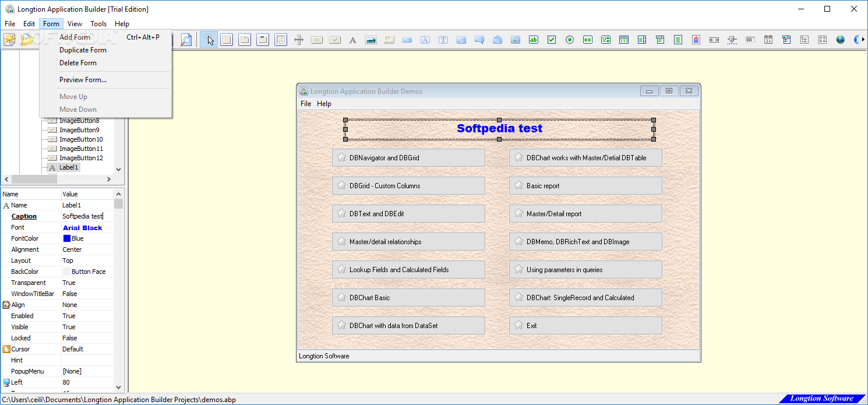Click the blue FontColor swatch
This screenshot has height=405, width=868.
(66, 238)
